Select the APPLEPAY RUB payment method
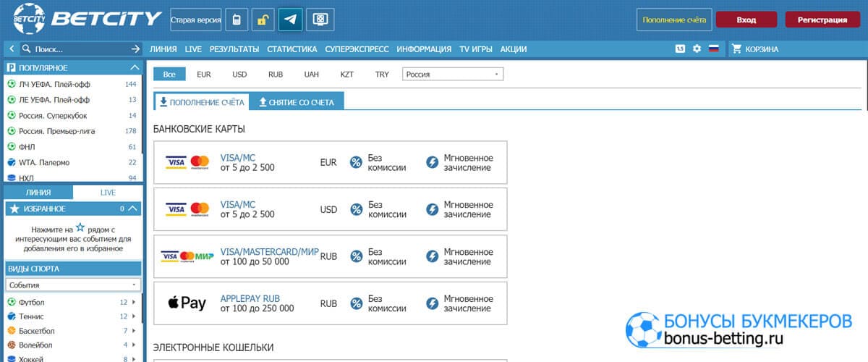Viewport: 868px width, 362px height. 331,303
